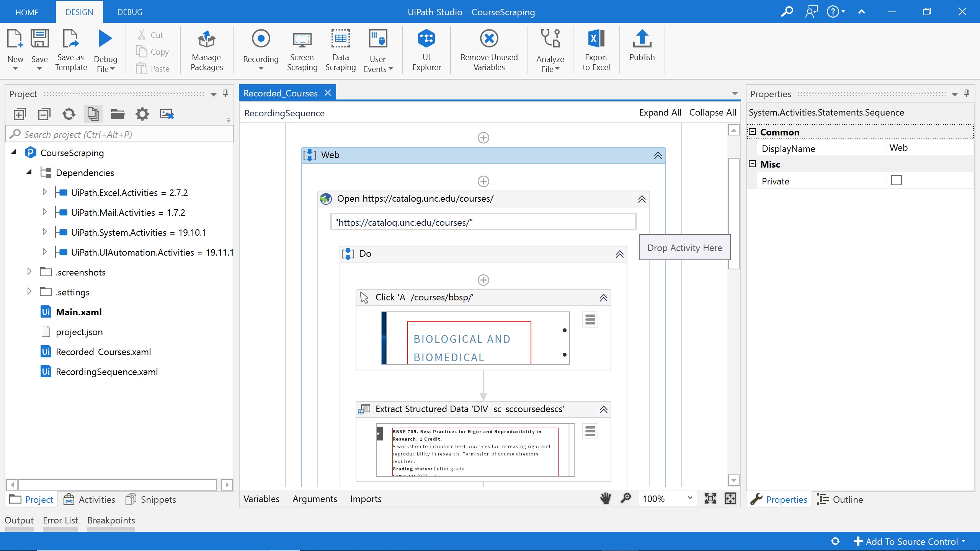
Task: Switch to the DEBUG ribbon tab
Action: [130, 12]
